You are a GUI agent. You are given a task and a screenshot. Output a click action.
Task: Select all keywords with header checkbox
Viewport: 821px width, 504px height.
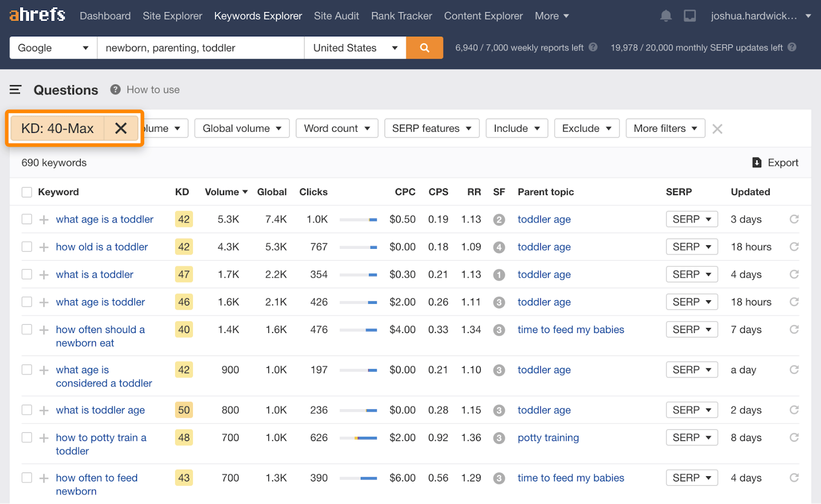tap(27, 192)
